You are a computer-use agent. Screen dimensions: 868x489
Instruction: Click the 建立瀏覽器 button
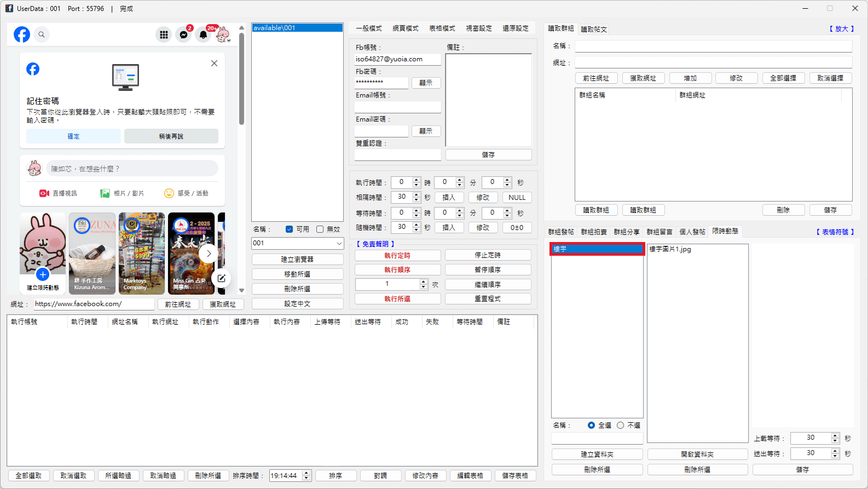pos(297,259)
